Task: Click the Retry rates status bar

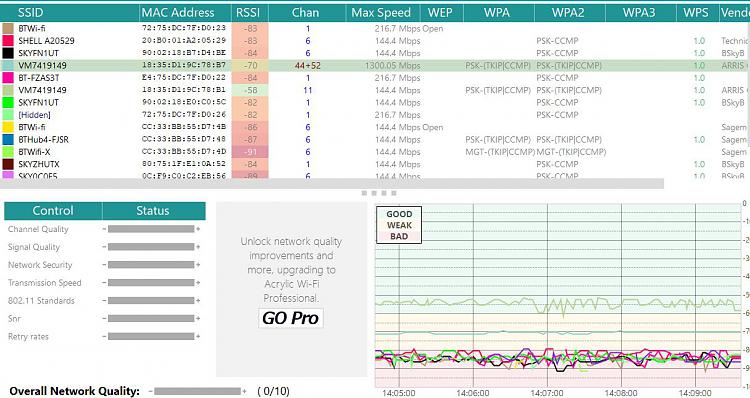Action: click(151, 336)
